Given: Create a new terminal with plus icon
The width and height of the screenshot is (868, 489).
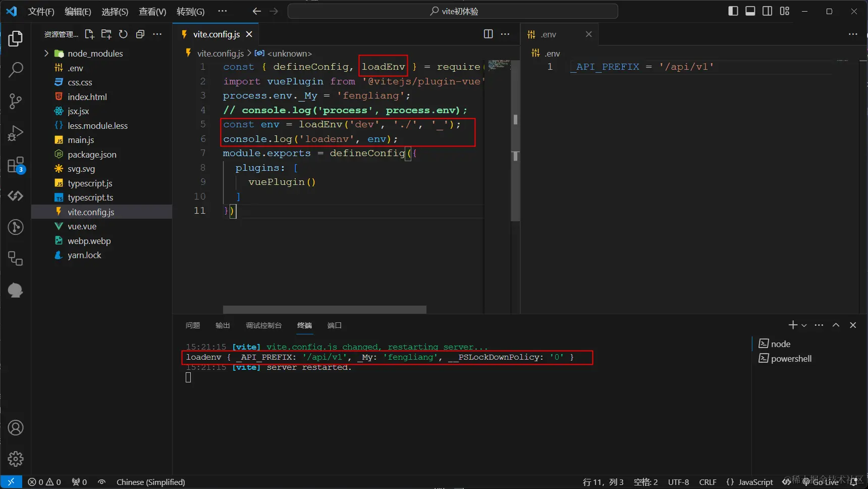Looking at the screenshot, I should [x=793, y=325].
